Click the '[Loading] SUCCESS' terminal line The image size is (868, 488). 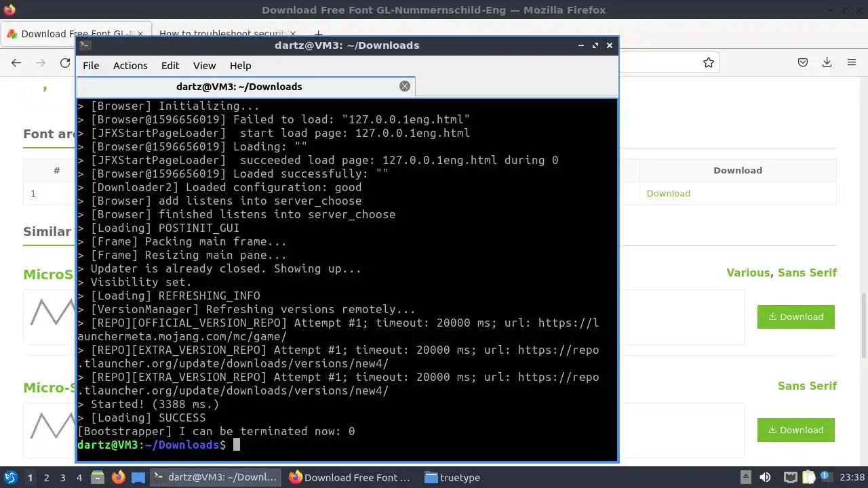141,418
